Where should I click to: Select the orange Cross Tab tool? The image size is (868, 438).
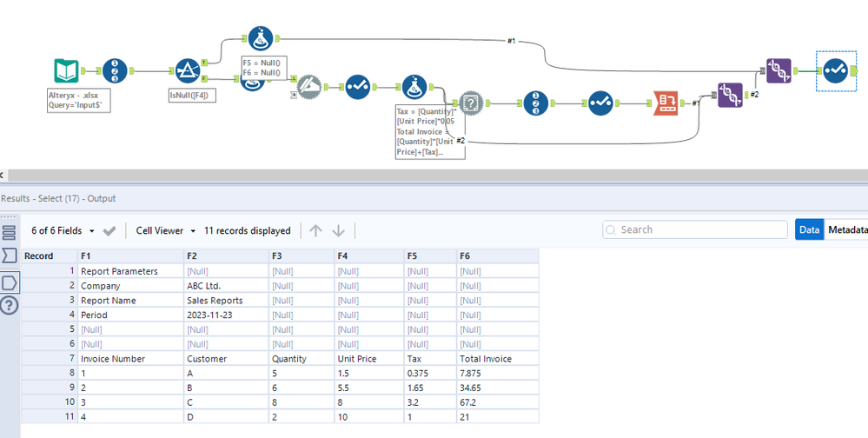pos(666,103)
